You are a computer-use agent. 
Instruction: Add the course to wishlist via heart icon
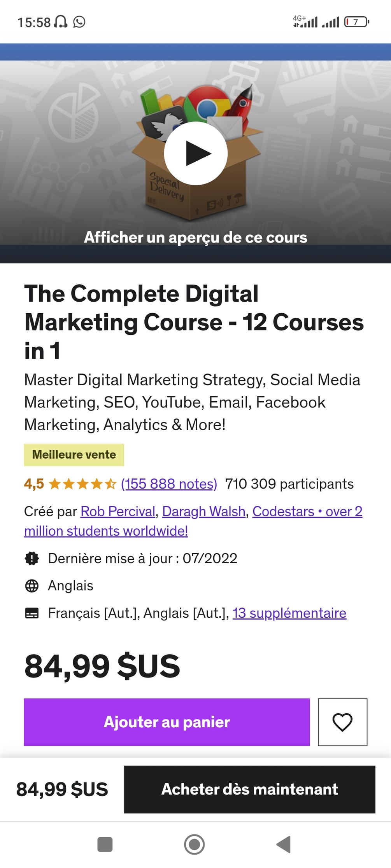[343, 722]
